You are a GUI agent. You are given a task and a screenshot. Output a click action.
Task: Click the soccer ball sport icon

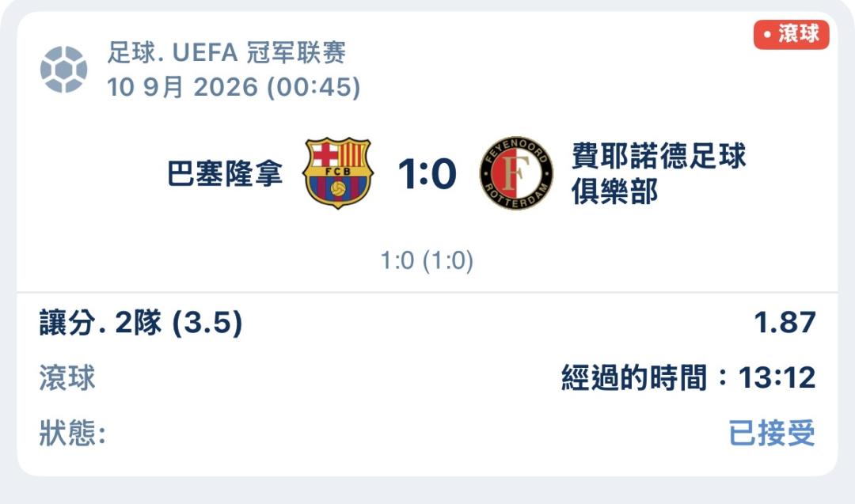pyautogui.click(x=64, y=69)
